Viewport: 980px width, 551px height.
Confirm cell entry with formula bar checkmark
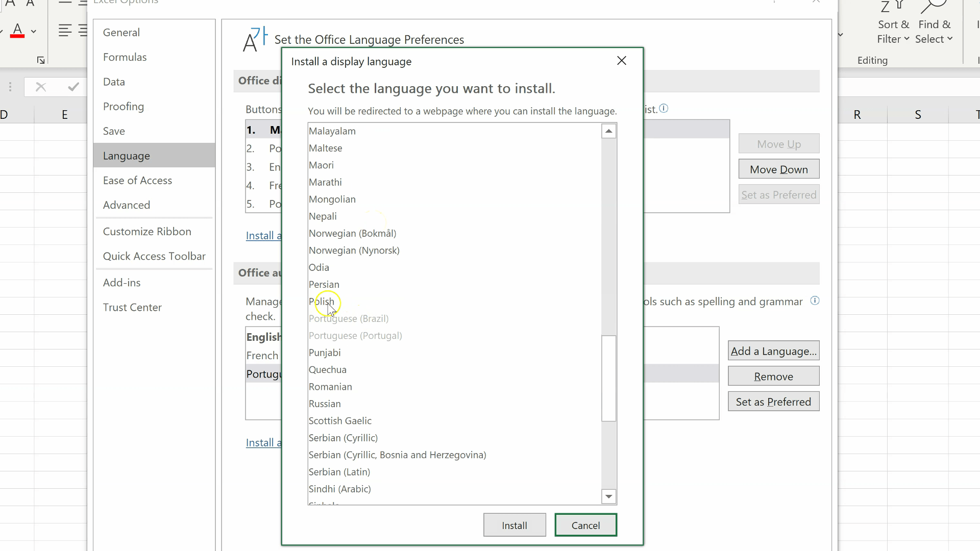[73, 87]
